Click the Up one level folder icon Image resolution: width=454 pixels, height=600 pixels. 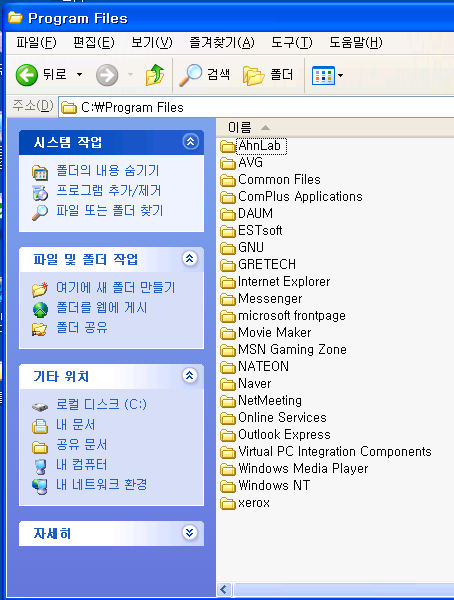coord(155,75)
